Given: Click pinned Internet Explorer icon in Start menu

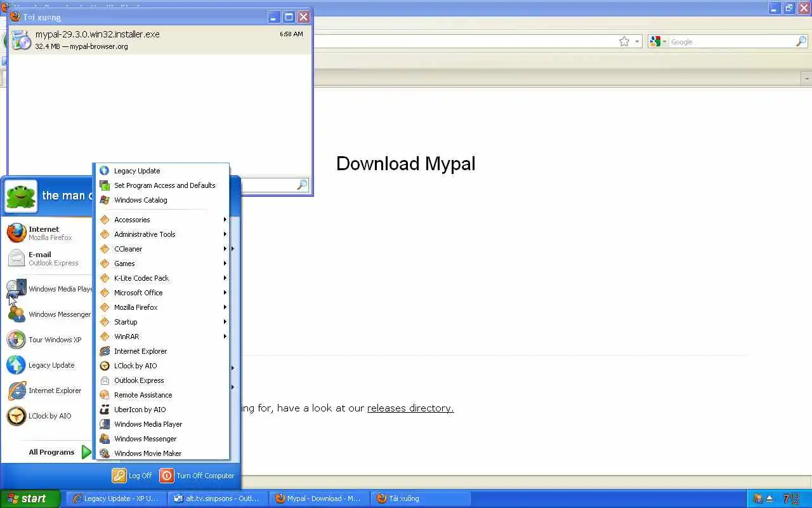Looking at the screenshot, I should coord(16,391).
